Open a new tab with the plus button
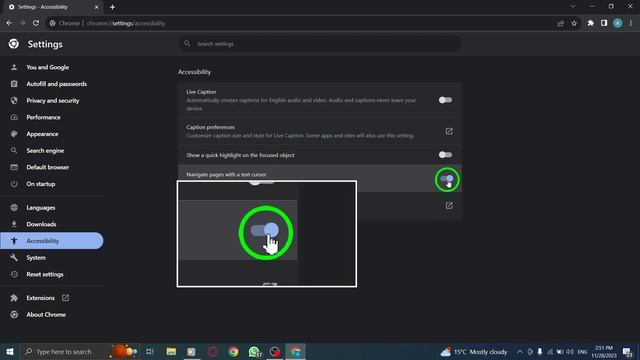 112,7
